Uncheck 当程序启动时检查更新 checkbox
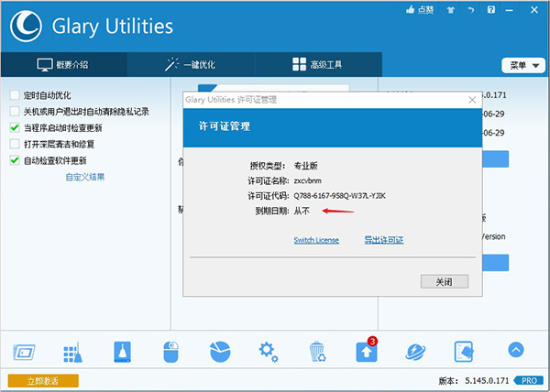550x392 pixels. [x=15, y=128]
